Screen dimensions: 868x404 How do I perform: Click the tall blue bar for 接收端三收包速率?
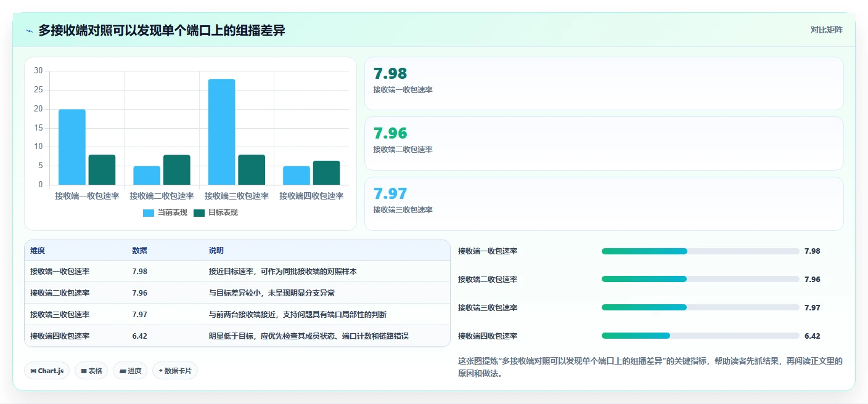tap(221, 132)
